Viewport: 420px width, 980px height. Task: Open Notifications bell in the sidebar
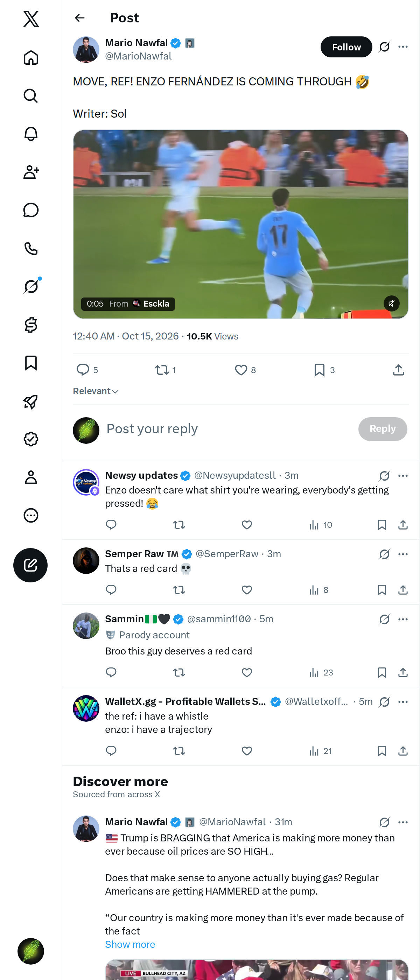click(31, 134)
